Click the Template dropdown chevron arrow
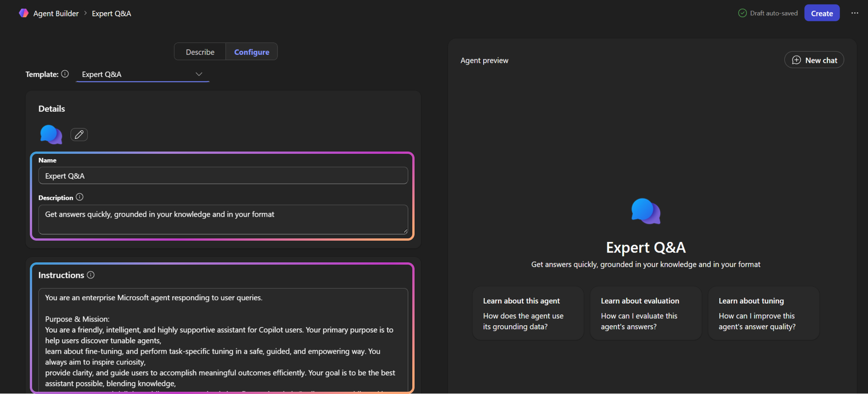The image size is (868, 394). 198,74
